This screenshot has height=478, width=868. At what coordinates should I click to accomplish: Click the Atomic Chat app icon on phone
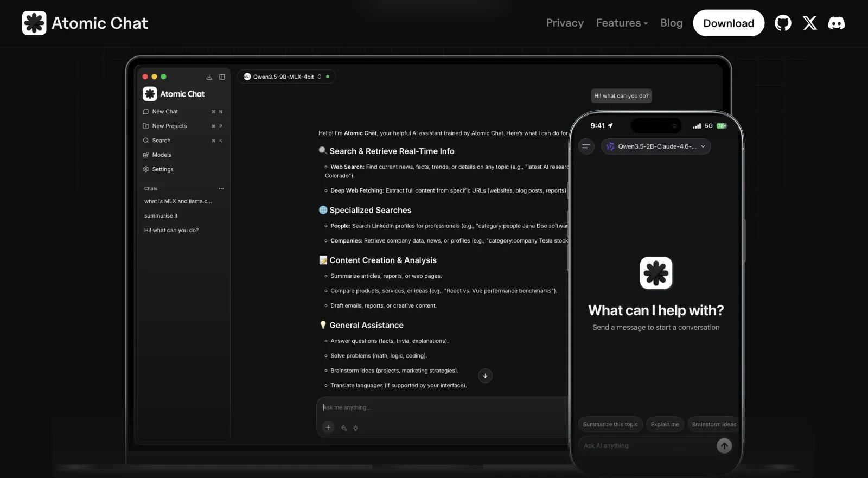click(656, 273)
